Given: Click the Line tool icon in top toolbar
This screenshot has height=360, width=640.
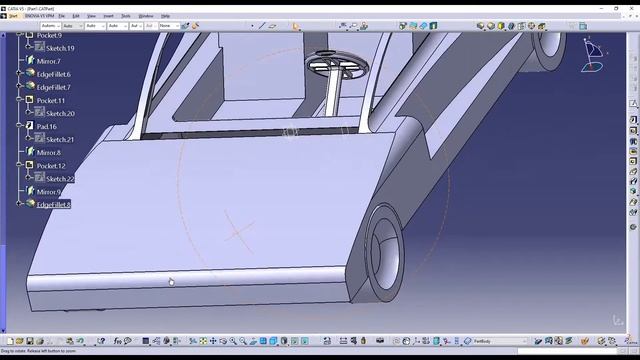Looking at the screenshot, I should pos(262,26).
